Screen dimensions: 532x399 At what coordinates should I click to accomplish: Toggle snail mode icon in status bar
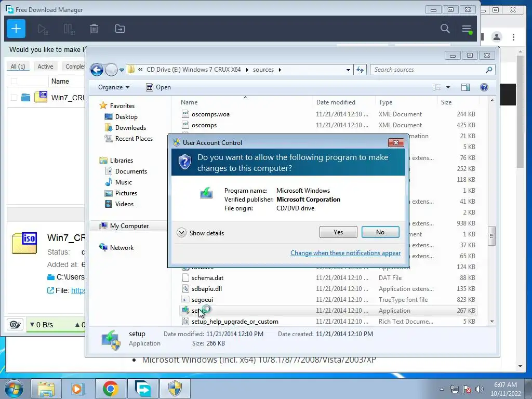tap(15, 324)
